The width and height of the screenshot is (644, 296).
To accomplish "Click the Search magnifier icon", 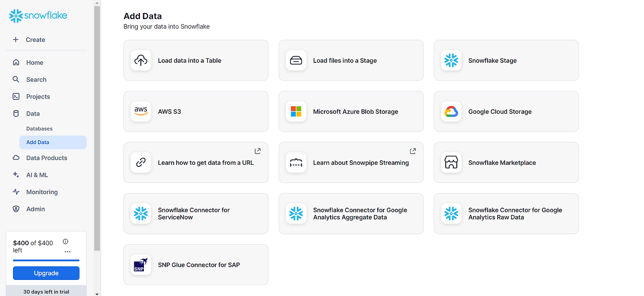I will pos(16,79).
